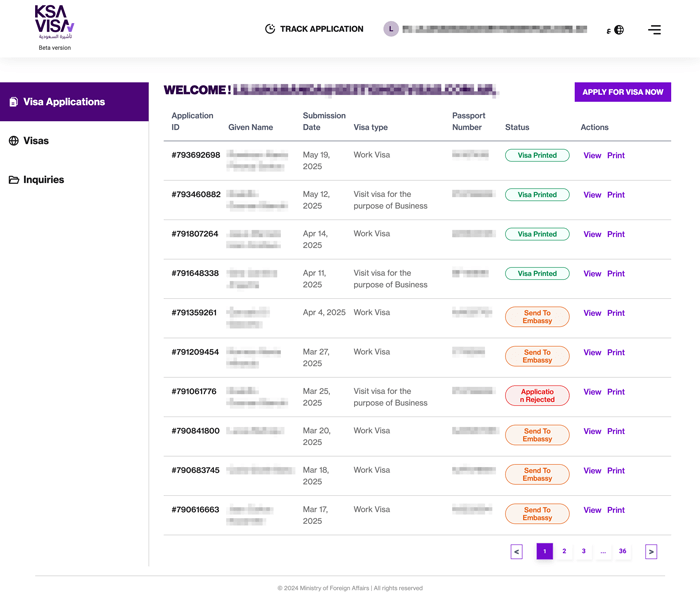The width and height of the screenshot is (700, 592).
Task: Click the Application ID column header
Action: 192,121
